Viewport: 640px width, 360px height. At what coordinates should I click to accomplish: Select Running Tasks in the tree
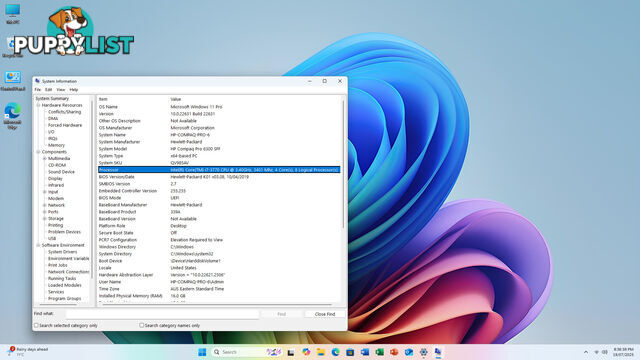[x=62, y=278]
